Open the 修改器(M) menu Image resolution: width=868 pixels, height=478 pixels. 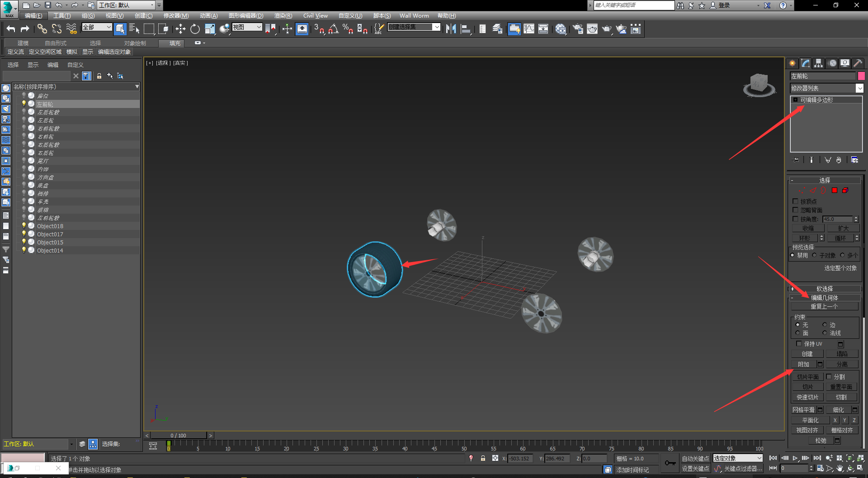pyautogui.click(x=176, y=16)
